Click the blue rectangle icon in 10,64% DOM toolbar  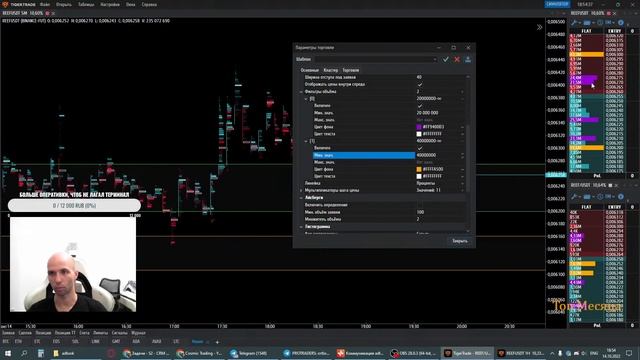coord(587,196)
